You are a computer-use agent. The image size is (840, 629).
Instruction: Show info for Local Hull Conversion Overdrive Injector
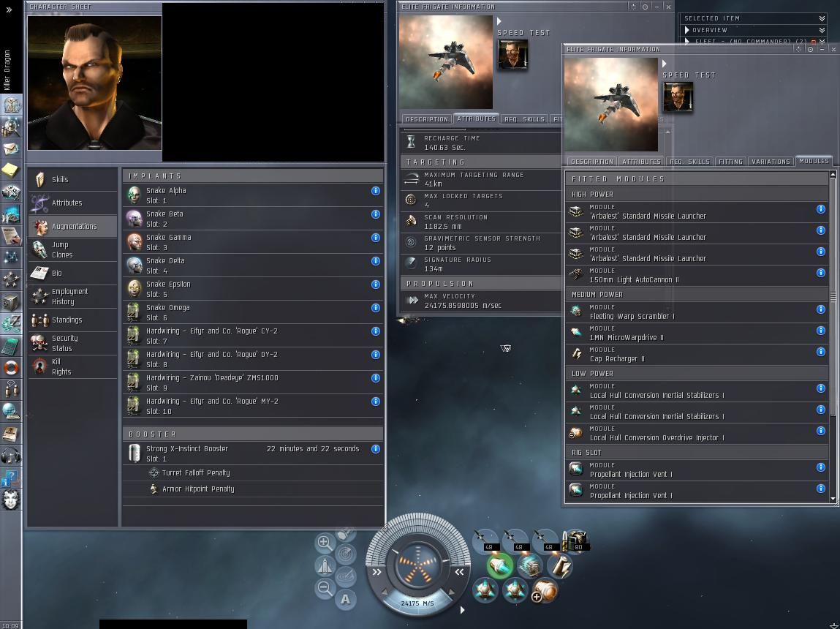point(821,431)
